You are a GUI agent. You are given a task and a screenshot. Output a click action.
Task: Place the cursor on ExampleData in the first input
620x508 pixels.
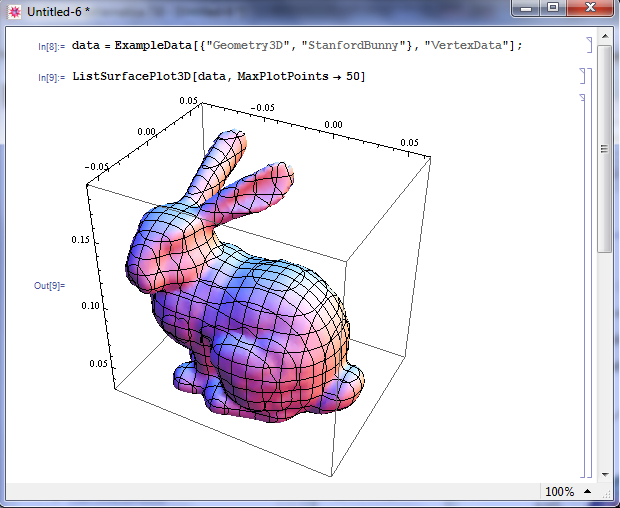[x=153, y=45]
